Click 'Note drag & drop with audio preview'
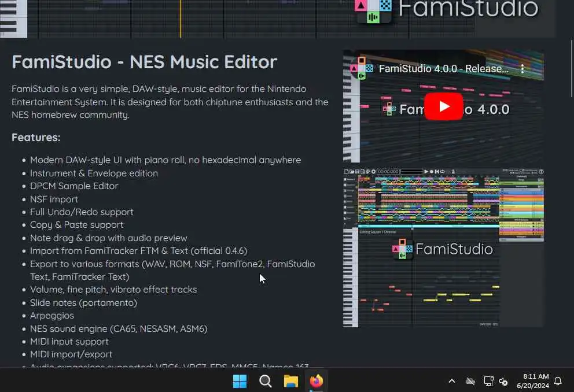Screen dimensions: 574x392 [x=108, y=238]
